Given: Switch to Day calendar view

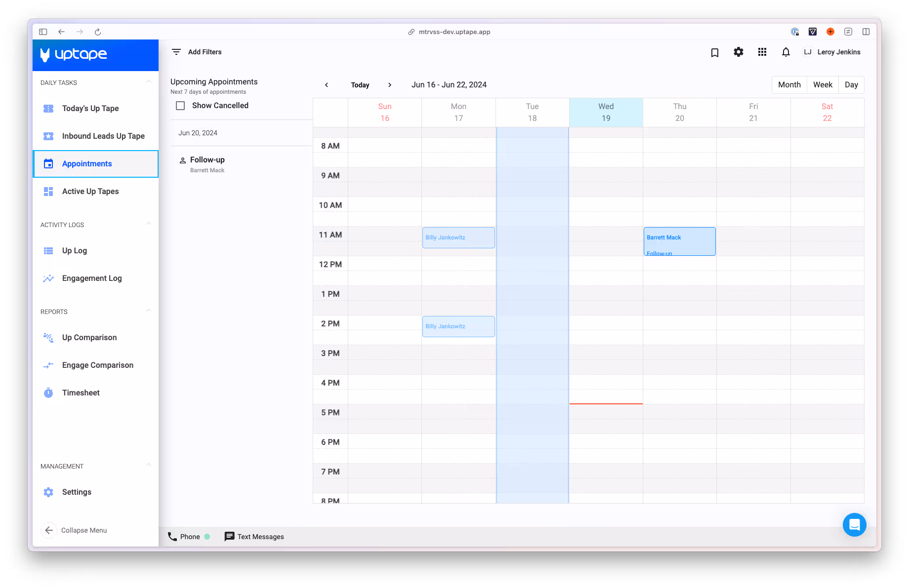Looking at the screenshot, I should click(x=851, y=85).
